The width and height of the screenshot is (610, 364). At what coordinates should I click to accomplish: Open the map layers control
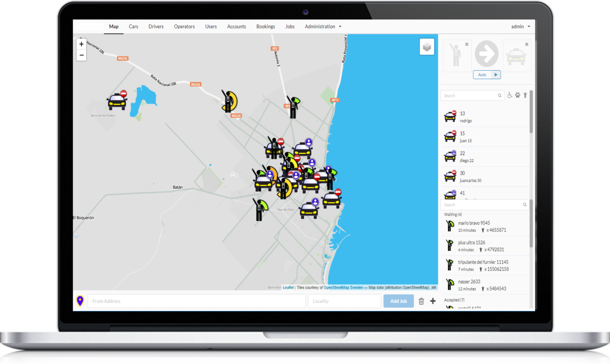427,47
